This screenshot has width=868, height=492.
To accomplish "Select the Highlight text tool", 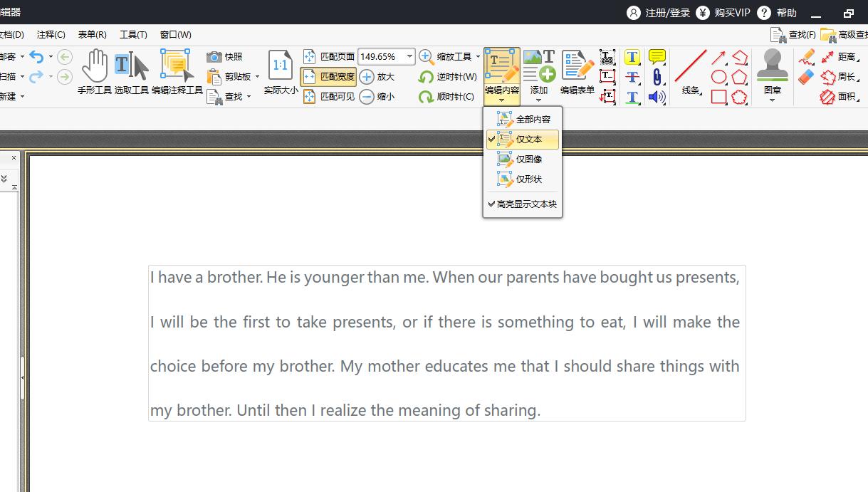I will pyautogui.click(x=632, y=57).
